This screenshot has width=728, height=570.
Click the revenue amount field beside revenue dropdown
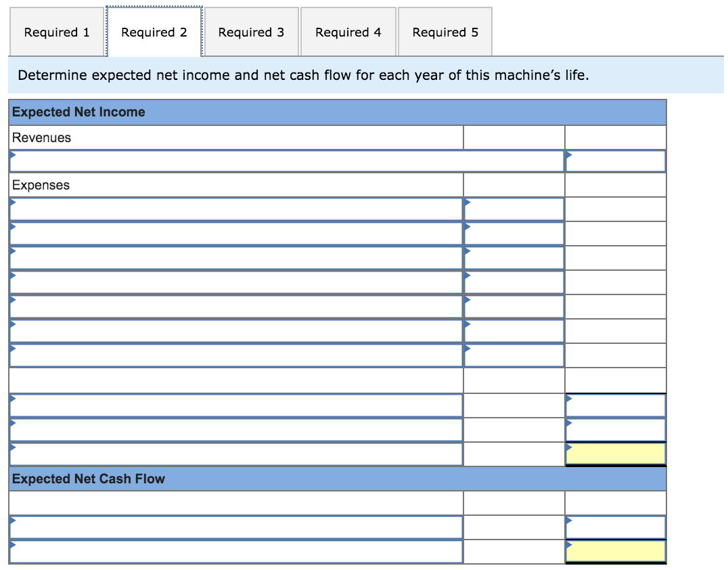(x=616, y=161)
